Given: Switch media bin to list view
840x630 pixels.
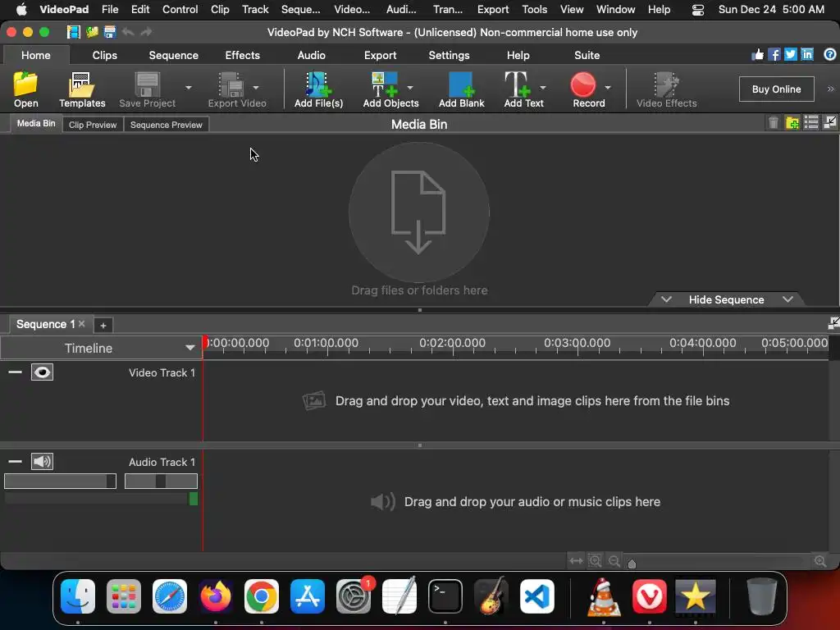Looking at the screenshot, I should (811, 123).
